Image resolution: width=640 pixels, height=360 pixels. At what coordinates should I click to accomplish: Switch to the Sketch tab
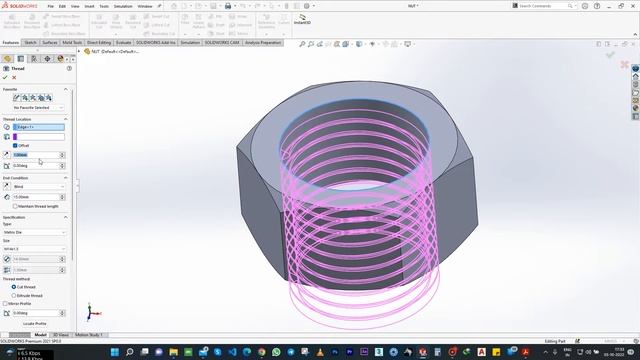coord(30,42)
